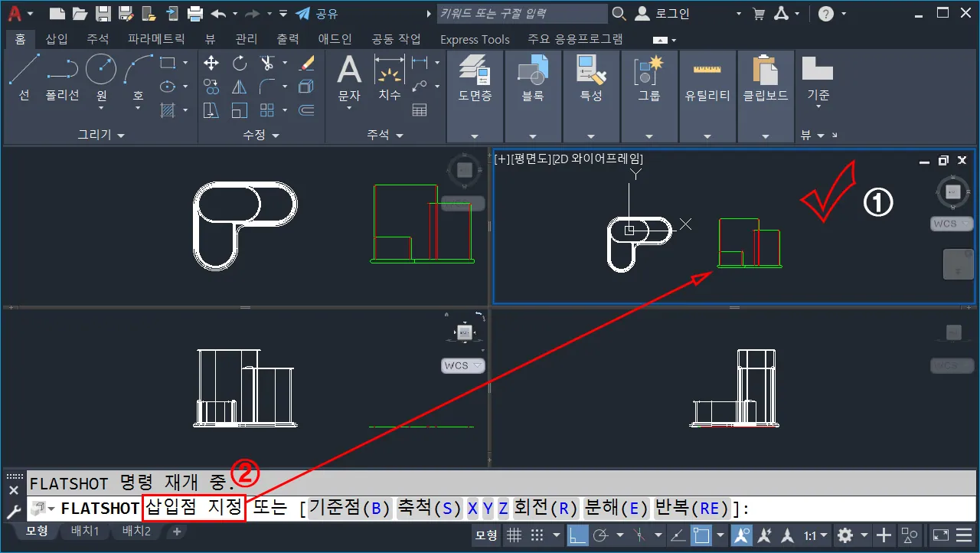Open the Block (블록) panel dropdown
This screenshot has height=553, width=980.
(x=533, y=136)
